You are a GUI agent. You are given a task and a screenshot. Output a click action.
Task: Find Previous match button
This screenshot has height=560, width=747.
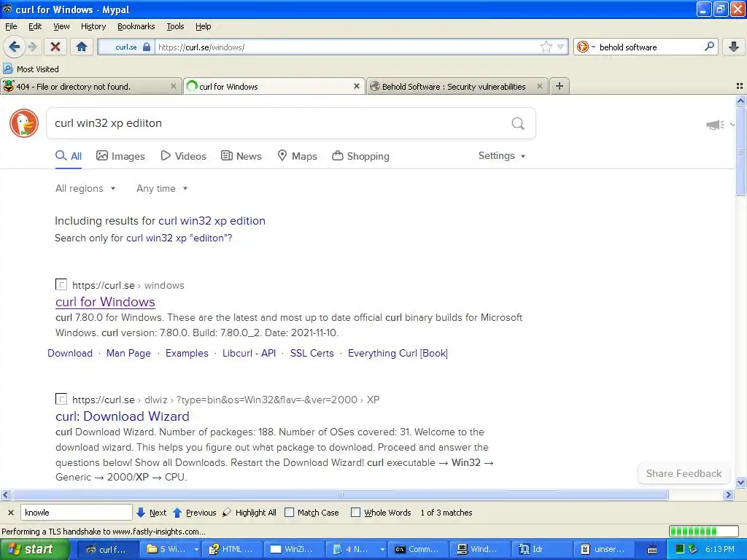point(194,513)
